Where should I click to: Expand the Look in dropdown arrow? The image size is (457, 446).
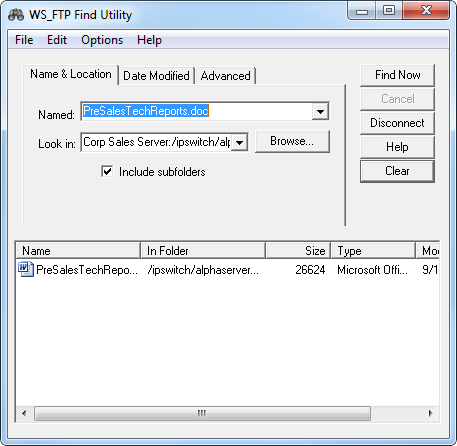[x=239, y=143]
